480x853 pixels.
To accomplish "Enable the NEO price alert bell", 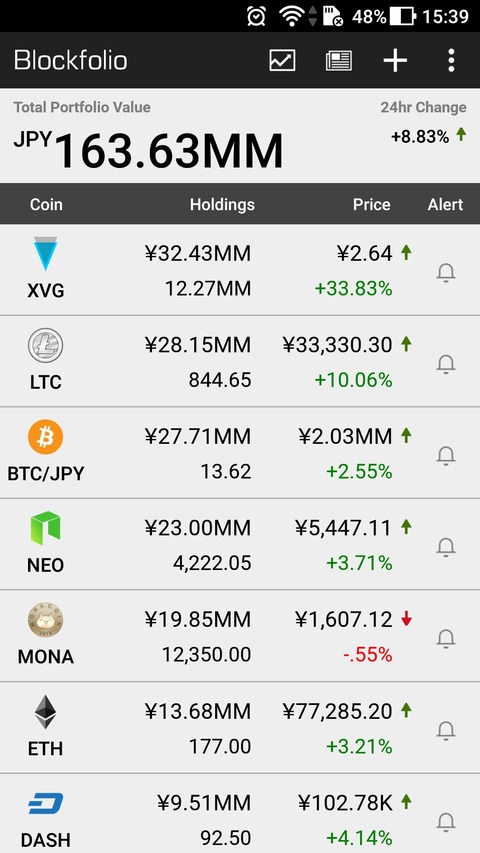I will tap(446, 546).
